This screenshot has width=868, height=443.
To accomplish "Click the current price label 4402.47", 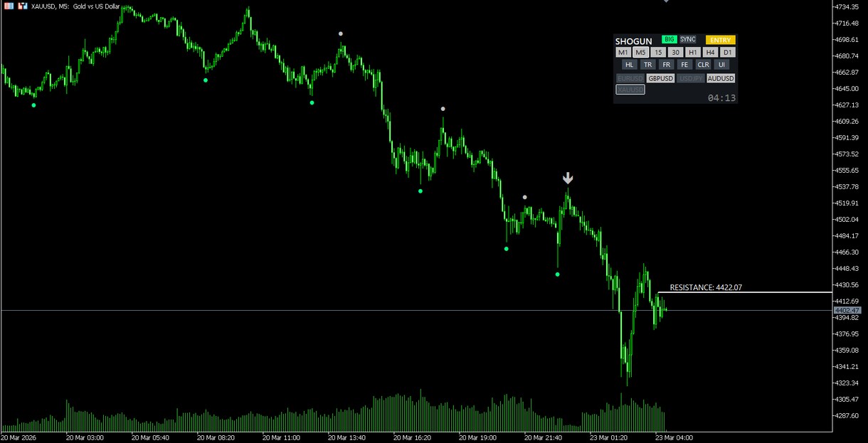I will click(847, 311).
